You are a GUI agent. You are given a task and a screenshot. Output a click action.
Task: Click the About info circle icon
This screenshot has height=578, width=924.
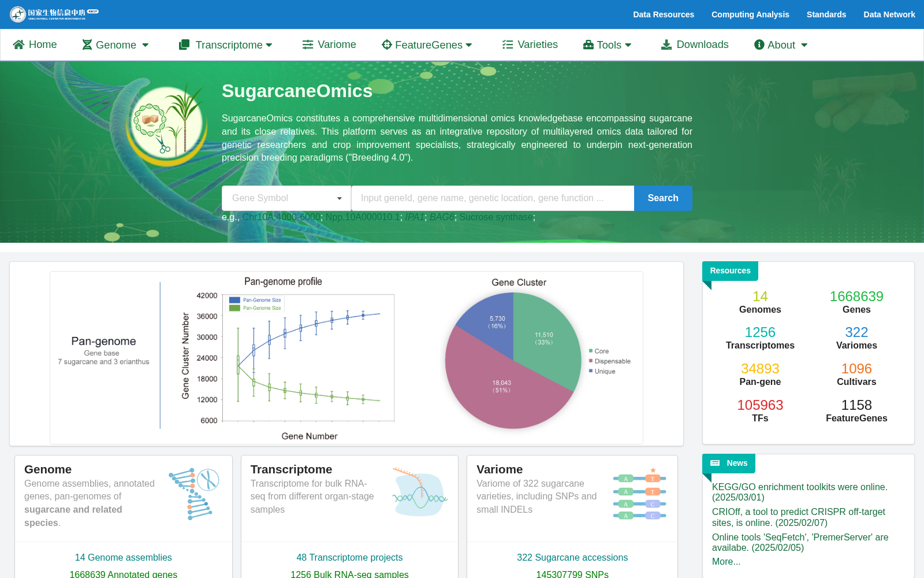coord(759,45)
